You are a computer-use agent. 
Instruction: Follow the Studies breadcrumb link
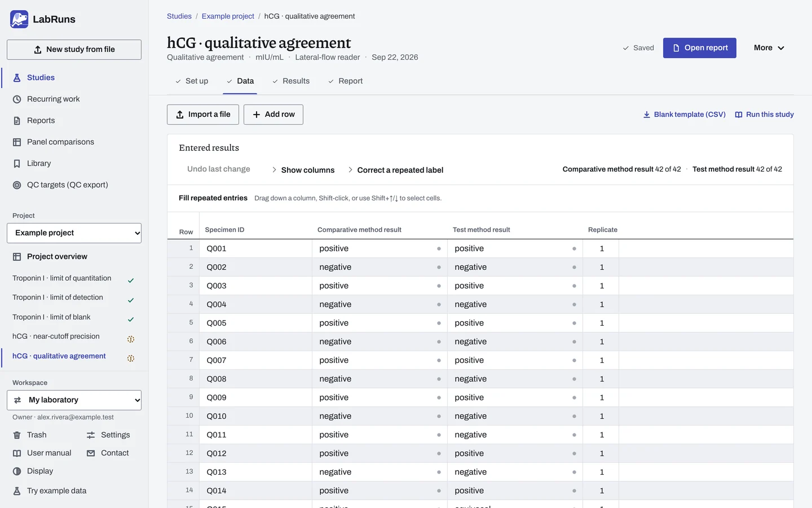(179, 16)
